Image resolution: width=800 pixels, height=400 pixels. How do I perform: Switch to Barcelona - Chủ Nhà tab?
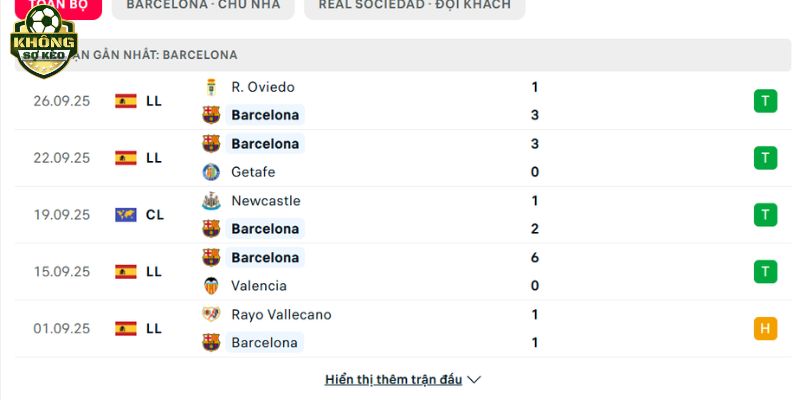[x=203, y=7]
